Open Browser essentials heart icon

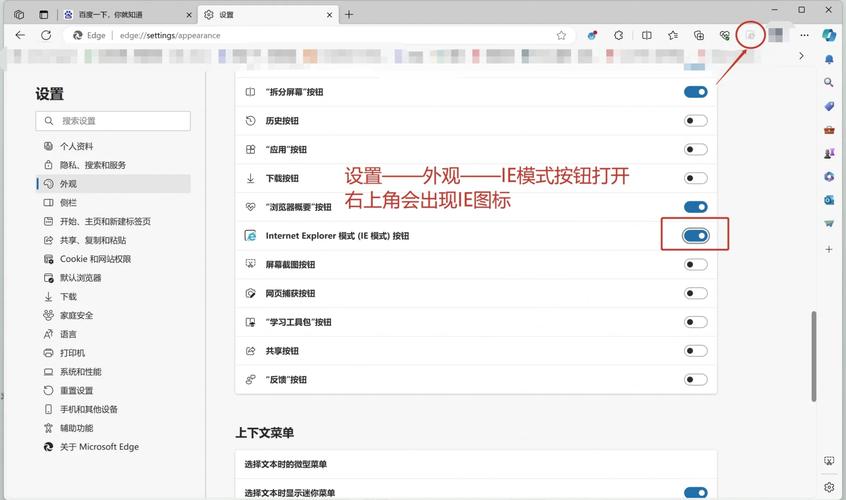point(725,35)
